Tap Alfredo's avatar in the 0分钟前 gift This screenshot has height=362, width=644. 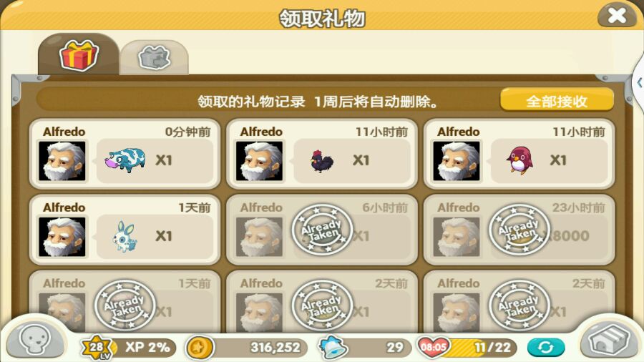[62, 161]
